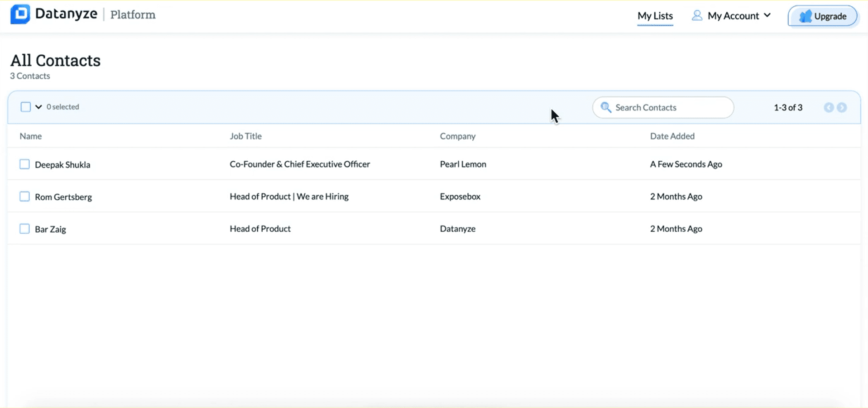This screenshot has width=868, height=408.
Task: Click Bar Zaig's Head of Product title
Action: (260, 229)
